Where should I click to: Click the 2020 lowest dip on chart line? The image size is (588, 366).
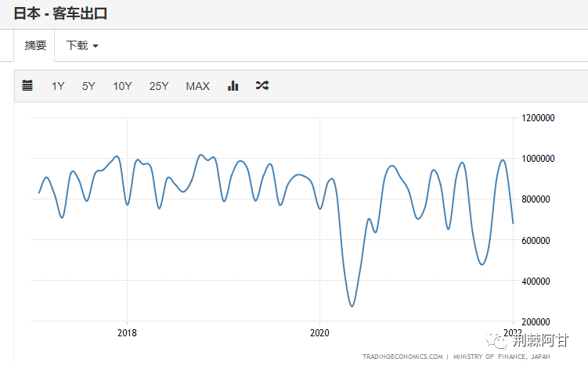[x=352, y=306]
